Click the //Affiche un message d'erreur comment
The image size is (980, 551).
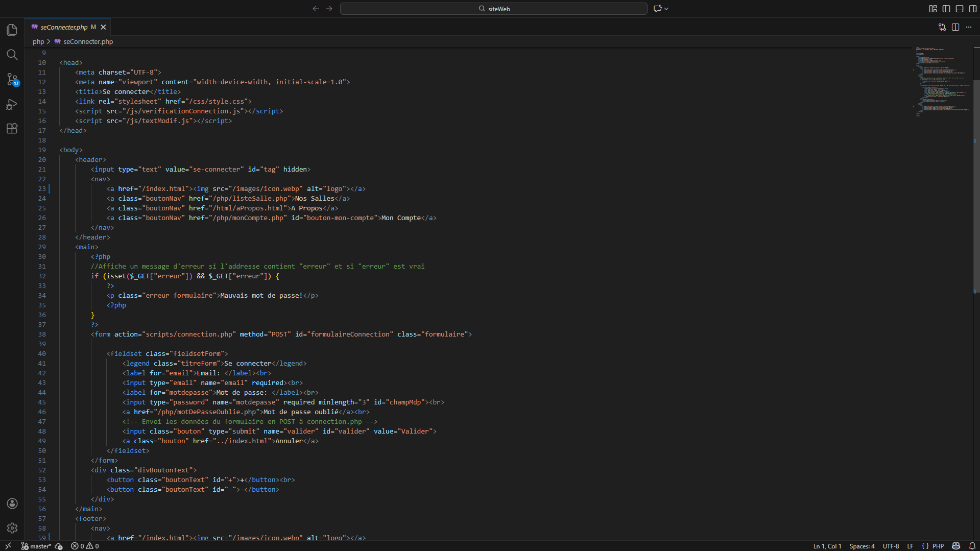(257, 267)
